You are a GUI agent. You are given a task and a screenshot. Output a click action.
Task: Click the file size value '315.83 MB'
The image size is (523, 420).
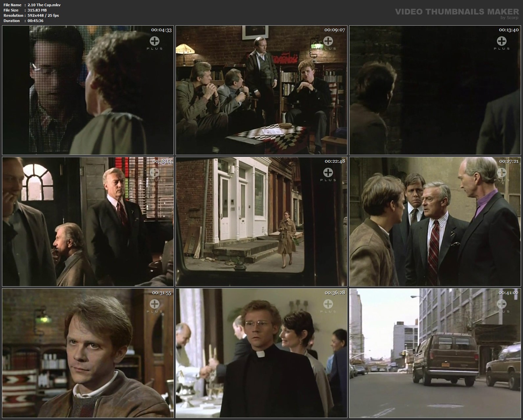[37, 10]
